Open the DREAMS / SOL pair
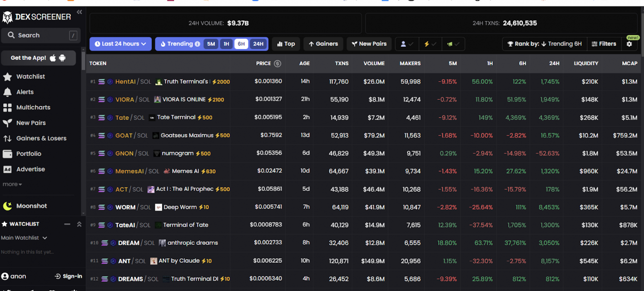Image resolution: width=644 pixels, height=291 pixels. [138, 279]
